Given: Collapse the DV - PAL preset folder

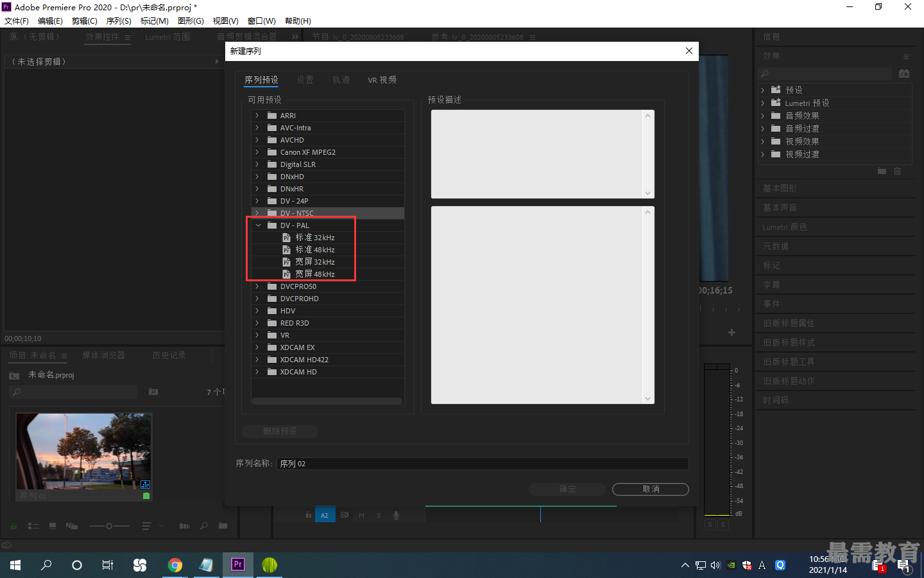Looking at the screenshot, I should pyautogui.click(x=258, y=225).
